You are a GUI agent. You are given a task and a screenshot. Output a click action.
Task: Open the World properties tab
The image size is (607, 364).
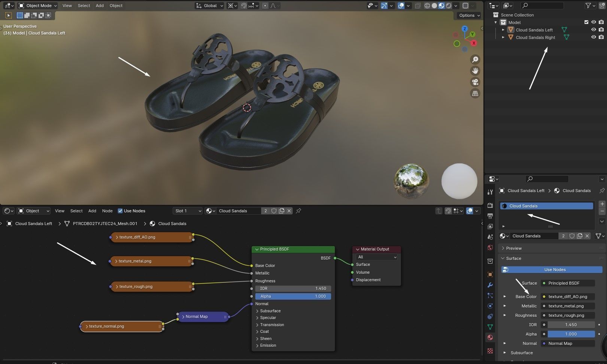coord(490,248)
